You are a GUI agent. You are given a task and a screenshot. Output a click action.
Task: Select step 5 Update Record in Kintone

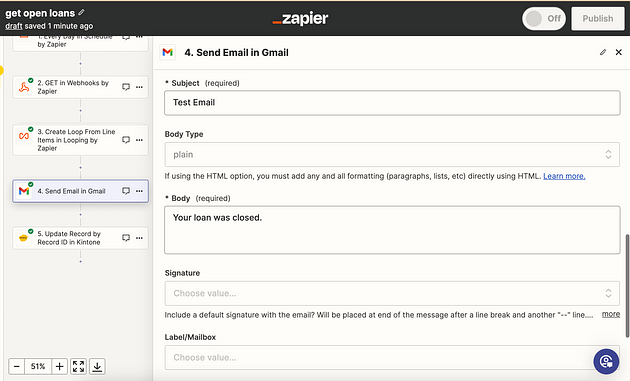pos(80,238)
